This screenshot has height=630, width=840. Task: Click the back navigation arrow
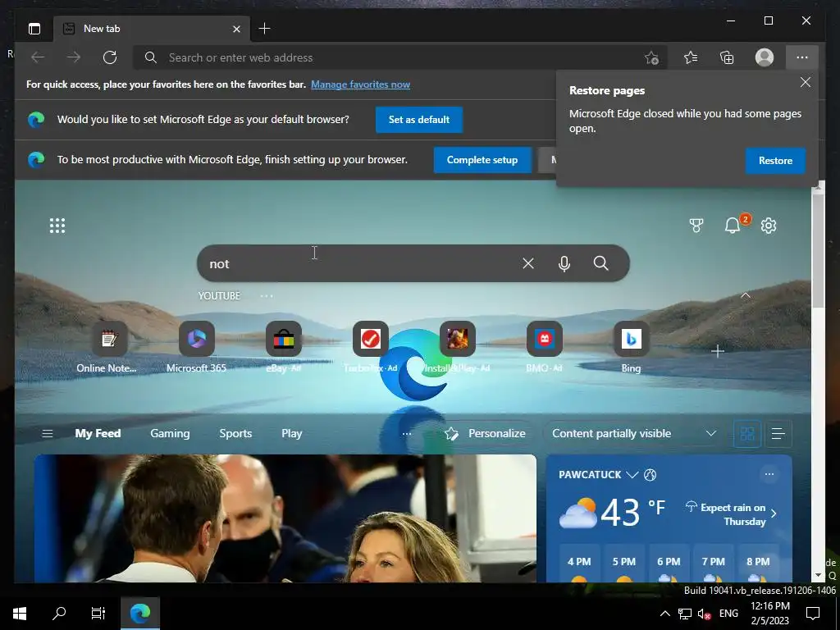[38, 57]
